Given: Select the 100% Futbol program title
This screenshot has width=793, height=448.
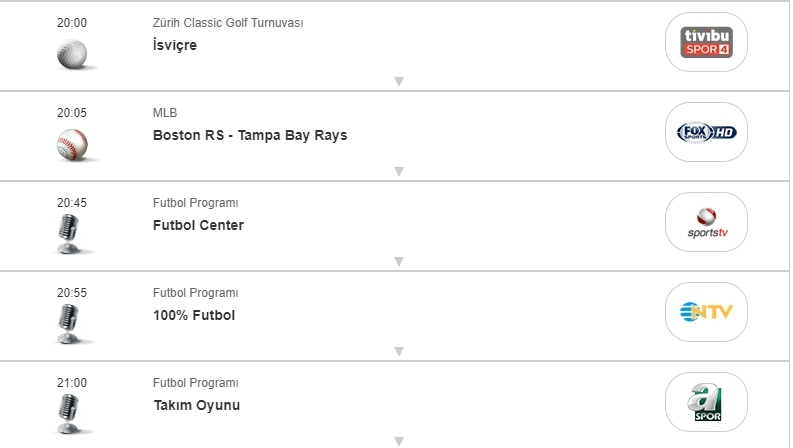Looking at the screenshot, I should coord(194,315).
